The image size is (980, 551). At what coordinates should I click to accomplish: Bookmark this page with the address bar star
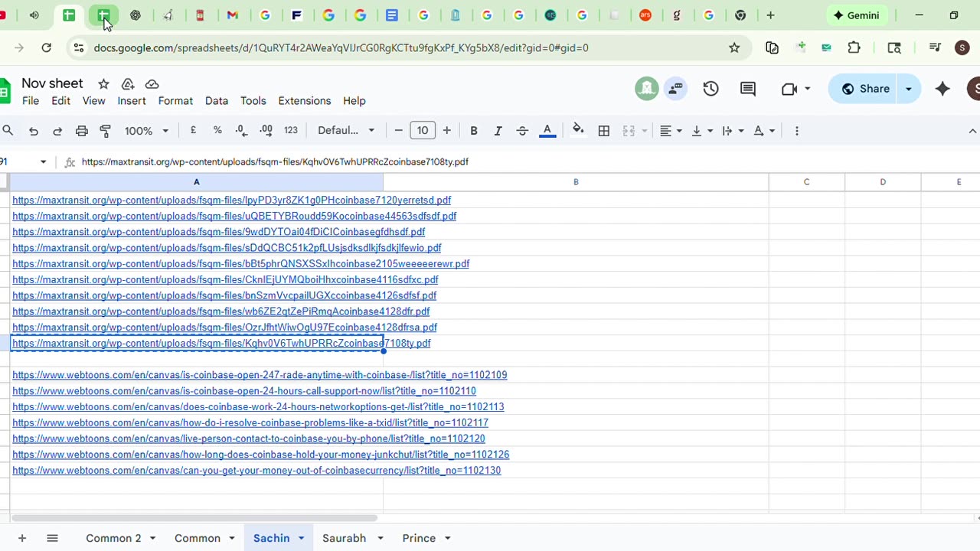pyautogui.click(x=734, y=47)
